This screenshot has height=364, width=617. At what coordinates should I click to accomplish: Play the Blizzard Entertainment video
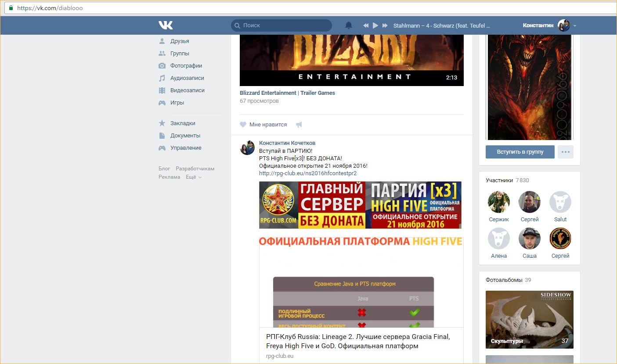pos(352,60)
